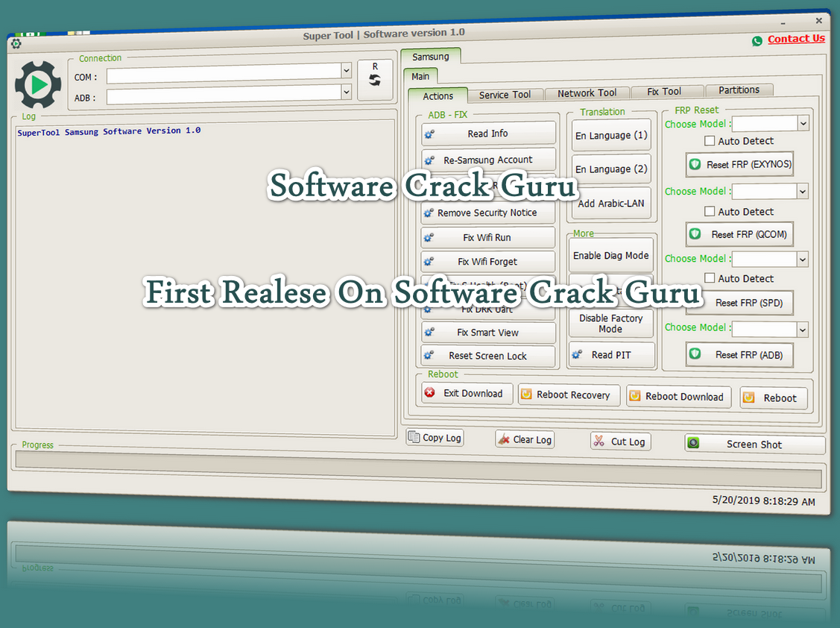Tick Auto Detect above Reset FRP (SPD)
The height and width of the screenshot is (628, 840).
tap(710, 277)
